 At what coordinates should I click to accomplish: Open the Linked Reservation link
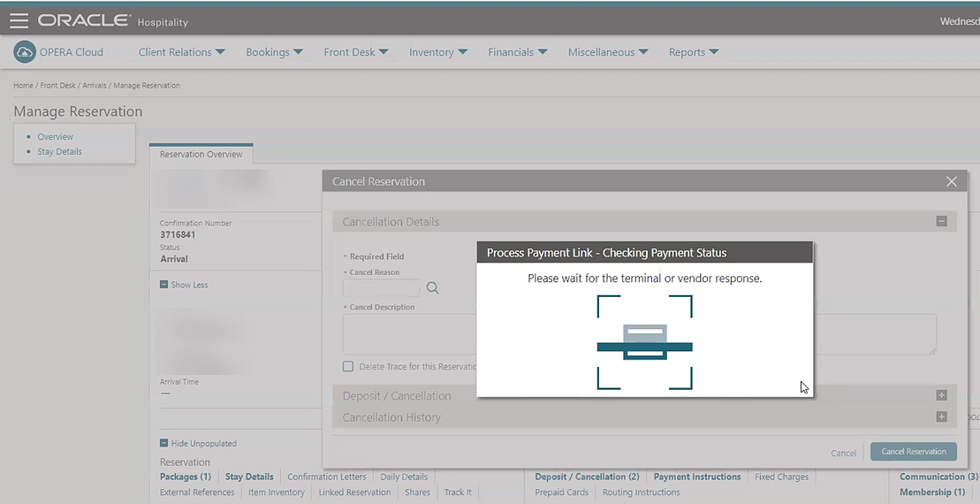click(354, 493)
